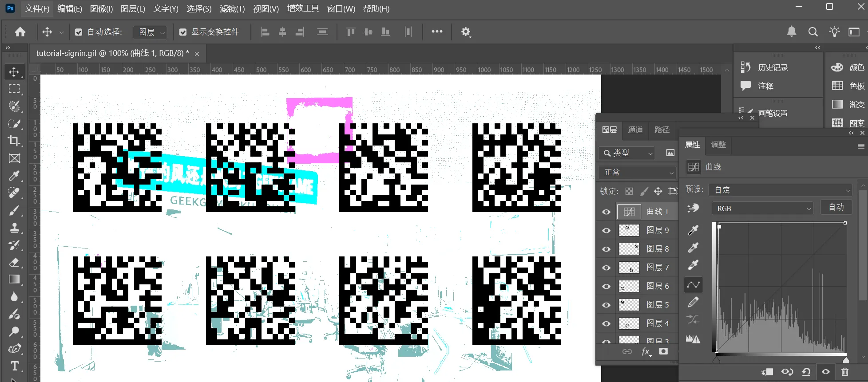
Task: Open the 历史记录 panel
Action: click(772, 67)
